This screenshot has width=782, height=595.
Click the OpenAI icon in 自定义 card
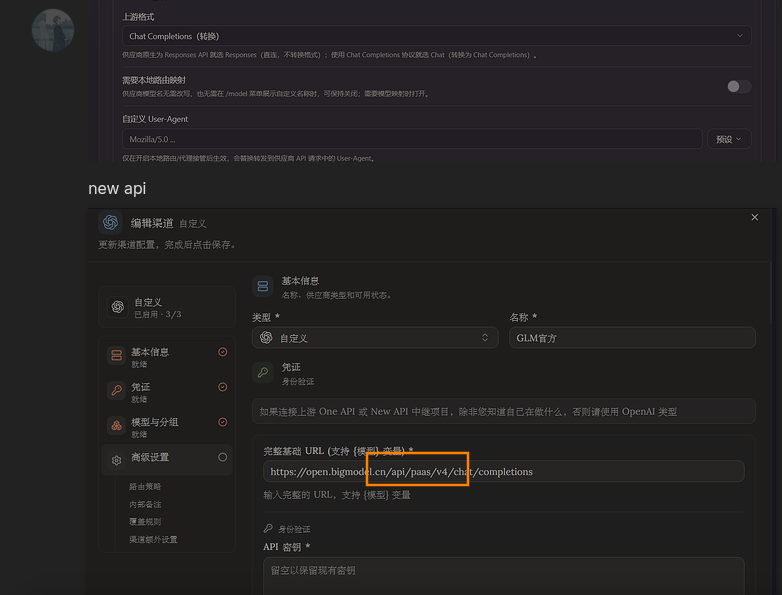(x=118, y=307)
